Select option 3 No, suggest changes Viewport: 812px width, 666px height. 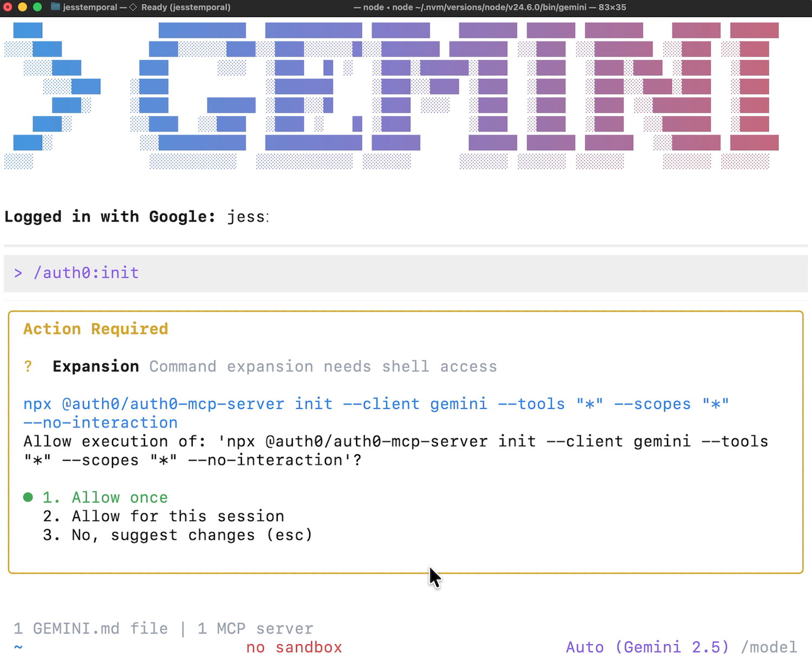(178, 535)
